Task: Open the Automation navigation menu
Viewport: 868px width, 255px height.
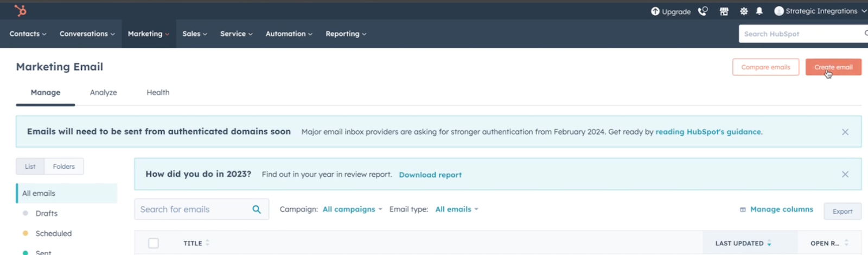Action: point(289,34)
